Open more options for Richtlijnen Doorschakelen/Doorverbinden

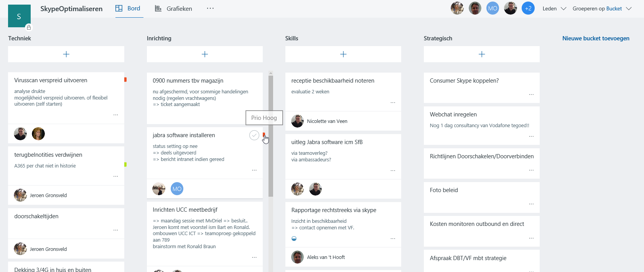point(531,170)
